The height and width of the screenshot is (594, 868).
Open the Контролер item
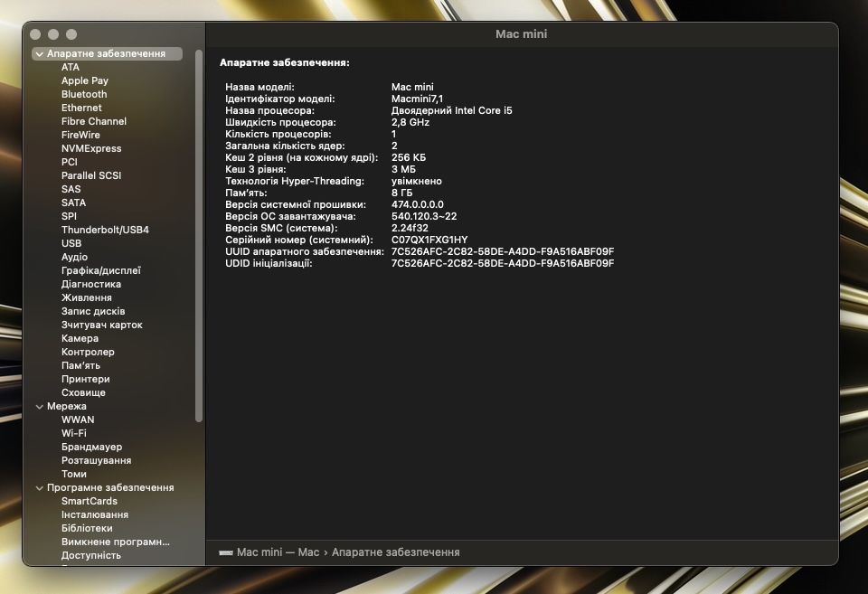click(x=88, y=352)
